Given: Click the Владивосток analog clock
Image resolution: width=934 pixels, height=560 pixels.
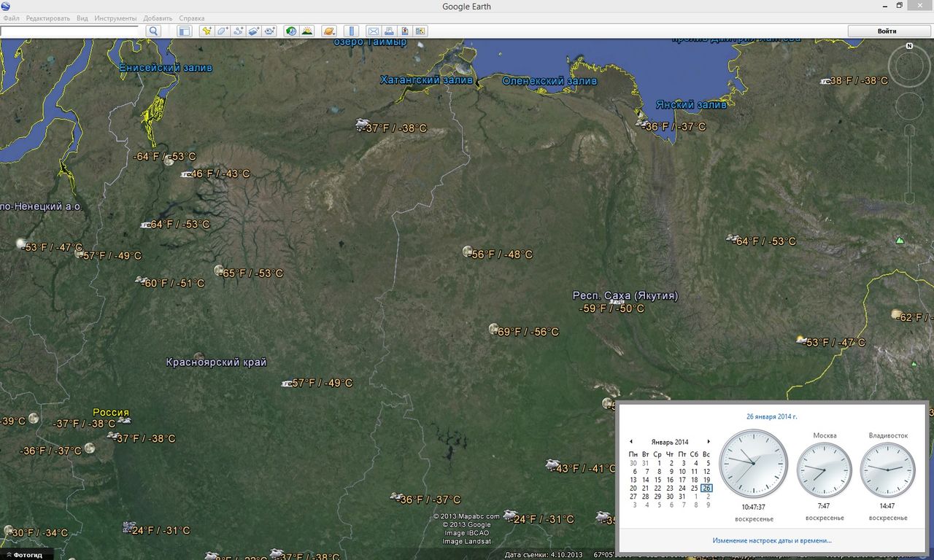Looking at the screenshot, I should point(887,469).
